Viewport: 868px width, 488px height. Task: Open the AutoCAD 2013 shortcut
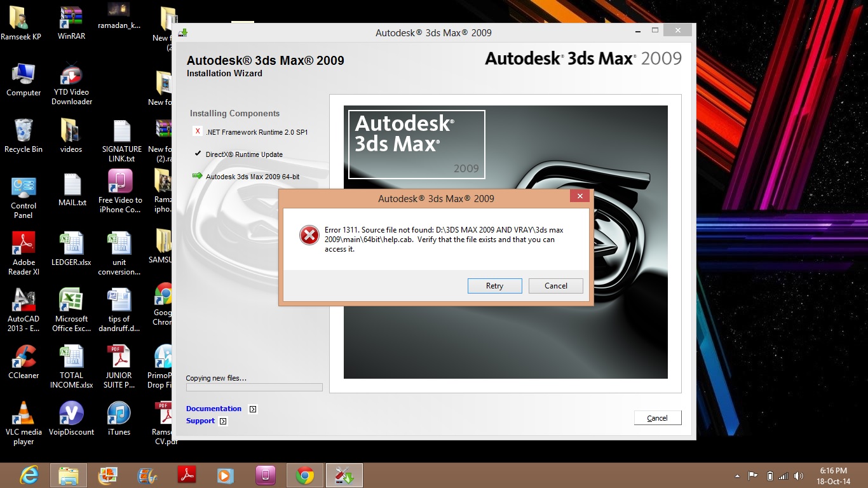point(24,309)
